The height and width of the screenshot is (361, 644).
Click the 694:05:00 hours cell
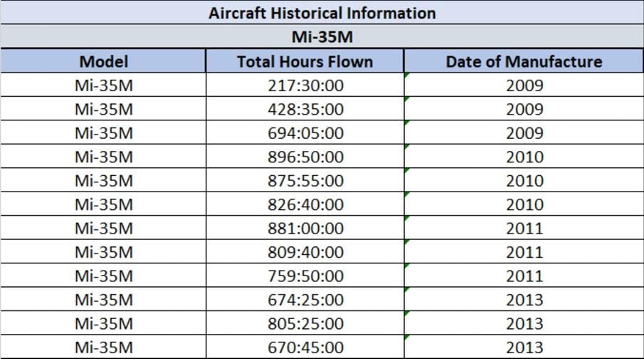(305, 133)
